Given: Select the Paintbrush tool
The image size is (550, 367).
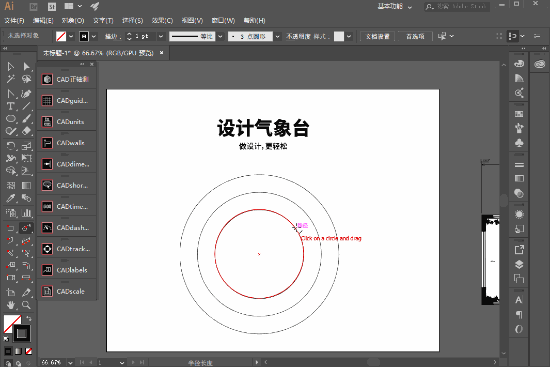Looking at the screenshot, I should click(x=26, y=119).
